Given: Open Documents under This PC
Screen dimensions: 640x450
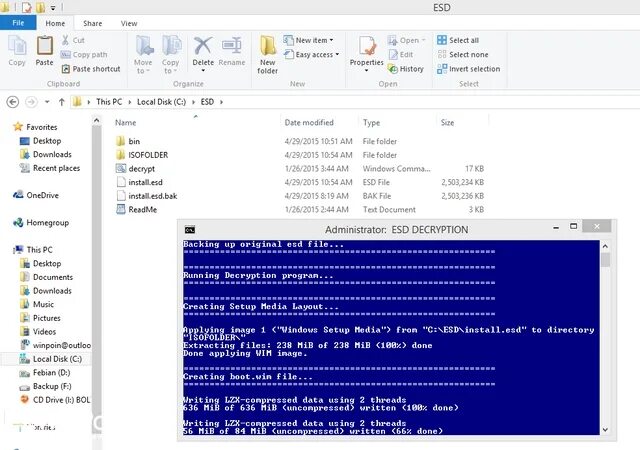Looking at the screenshot, I should point(47,277).
